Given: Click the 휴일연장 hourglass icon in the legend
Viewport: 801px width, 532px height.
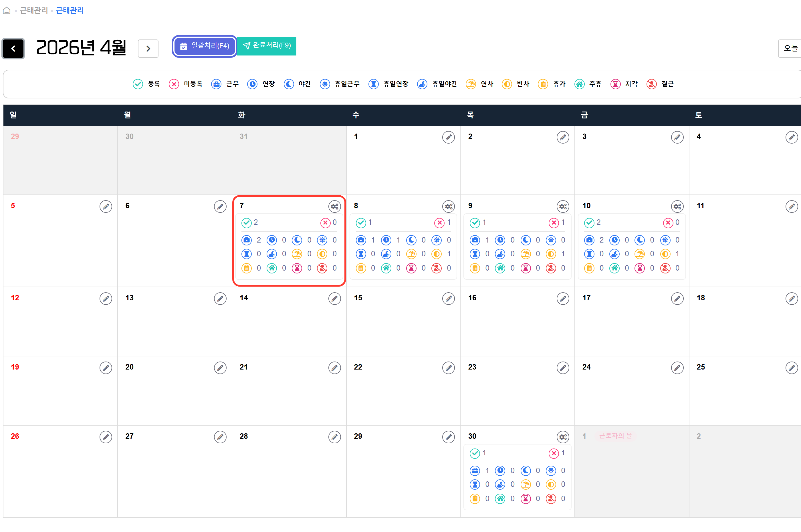Looking at the screenshot, I should (374, 84).
